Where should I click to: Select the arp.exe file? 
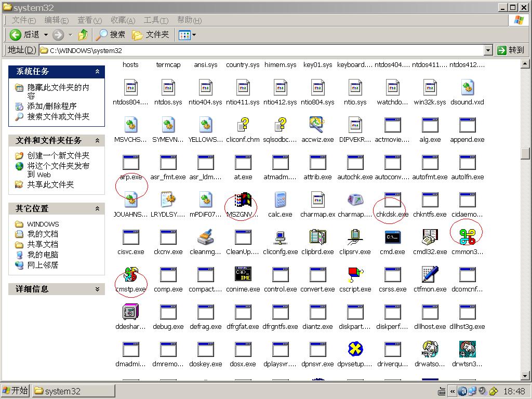130,167
